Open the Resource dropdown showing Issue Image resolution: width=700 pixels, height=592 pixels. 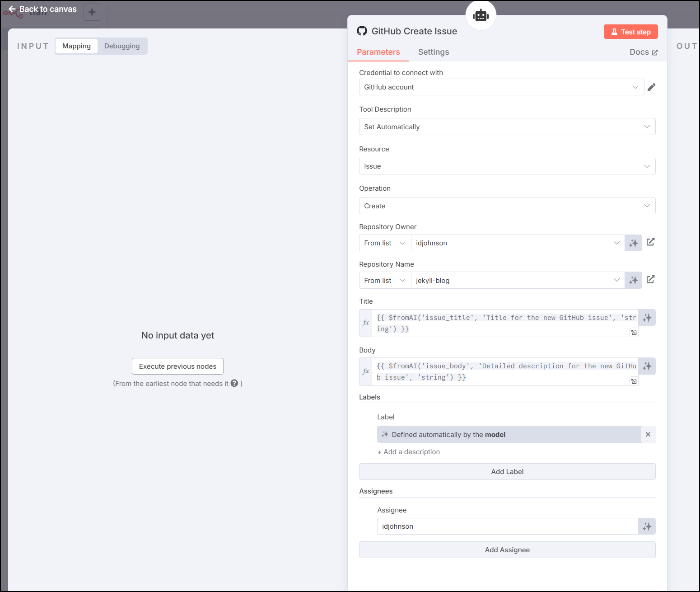coord(507,166)
